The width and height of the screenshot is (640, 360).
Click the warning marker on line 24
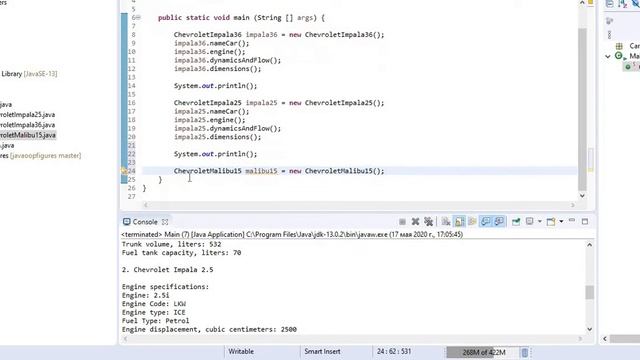coord(124,171)
